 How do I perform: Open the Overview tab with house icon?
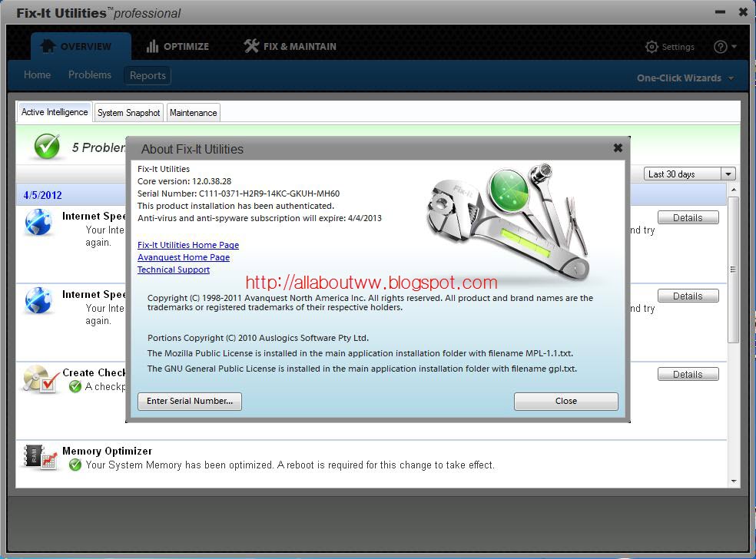pos(81,46)
